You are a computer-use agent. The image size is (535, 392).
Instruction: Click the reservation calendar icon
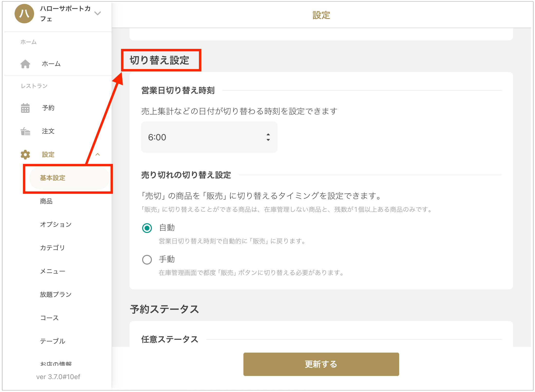click(25, 108)
